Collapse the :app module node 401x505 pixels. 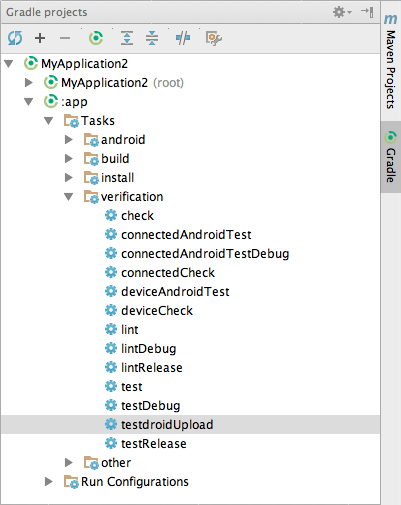[29, 101]
